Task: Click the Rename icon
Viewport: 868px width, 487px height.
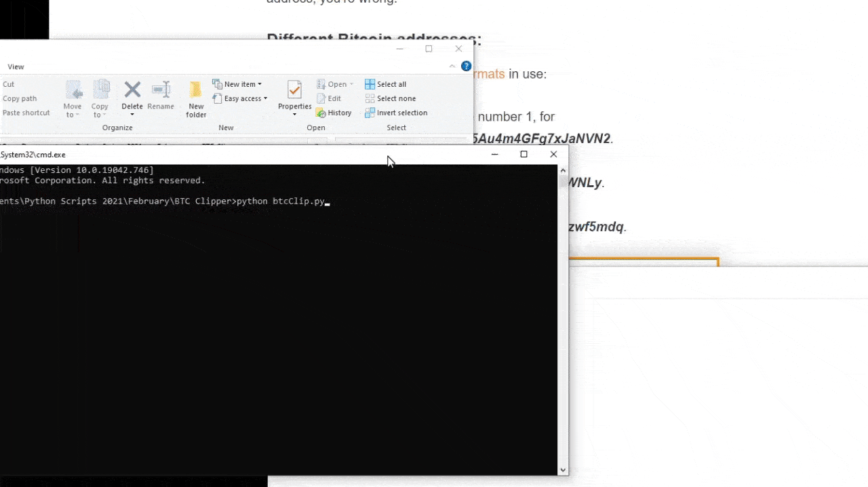Action: [161, 90]
